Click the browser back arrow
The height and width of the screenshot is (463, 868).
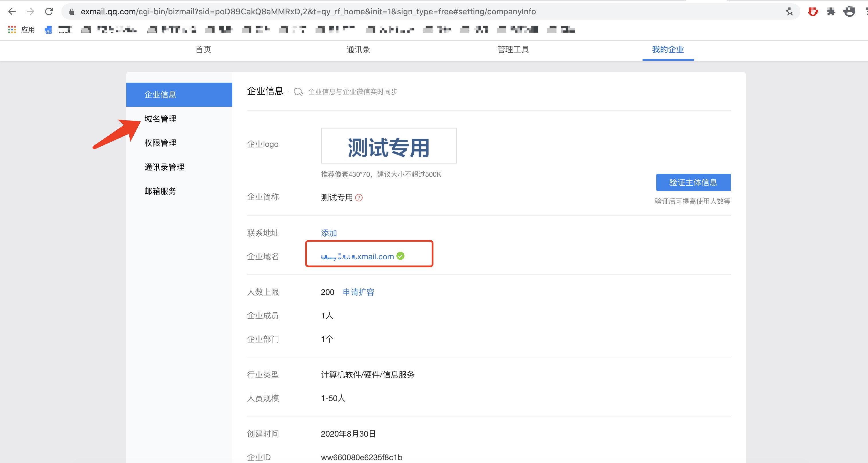pos(12,11)
